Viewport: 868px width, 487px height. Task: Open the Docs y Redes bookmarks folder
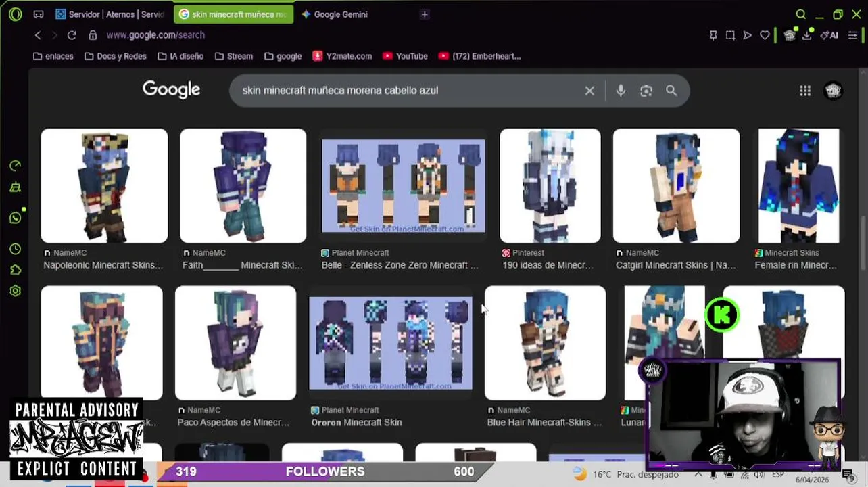[116, 56]
